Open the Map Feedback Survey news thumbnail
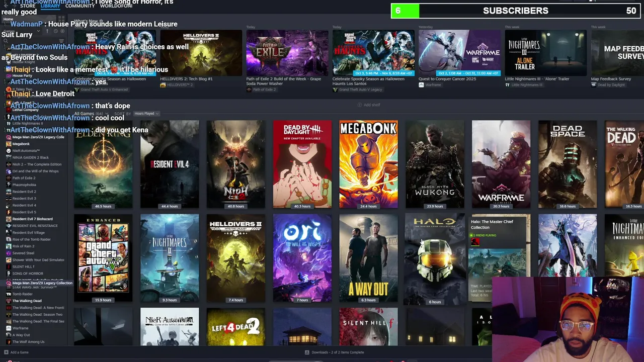Viewport: 644px width, 362px height. 617,53
